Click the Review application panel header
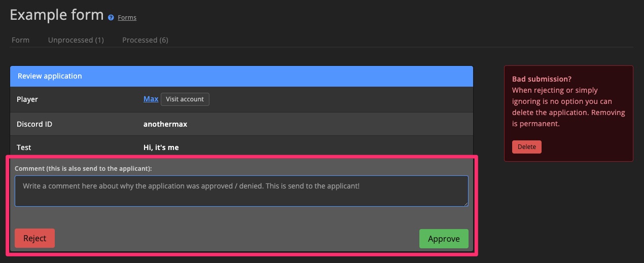644x263 pixels. [x=241, y=76]
